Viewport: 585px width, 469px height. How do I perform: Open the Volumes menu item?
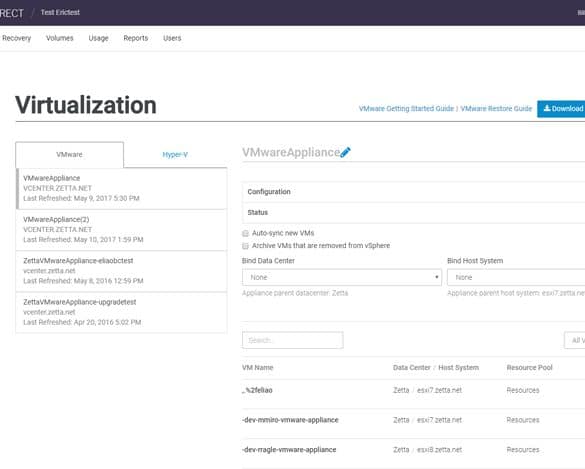[x=60, y=38]
